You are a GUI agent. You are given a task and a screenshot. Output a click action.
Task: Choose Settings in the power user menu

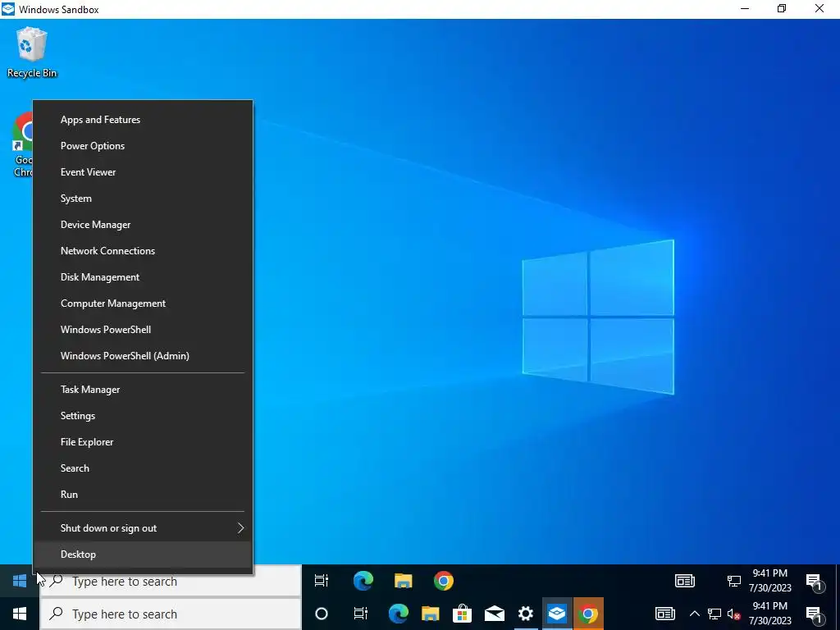tap(143, 416)
